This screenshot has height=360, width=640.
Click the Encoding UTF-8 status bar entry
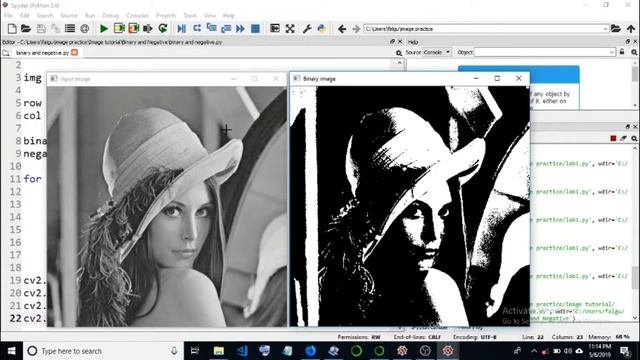[474, 337]
